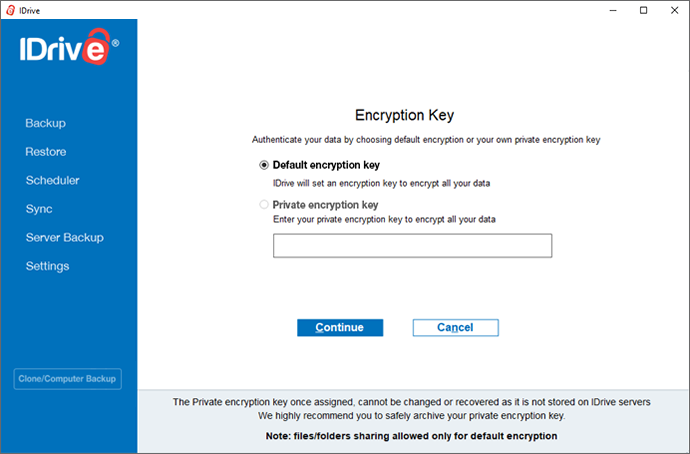690x454 pixels.
Task: Open the Backup section
Action: click(x=45, y=123)
